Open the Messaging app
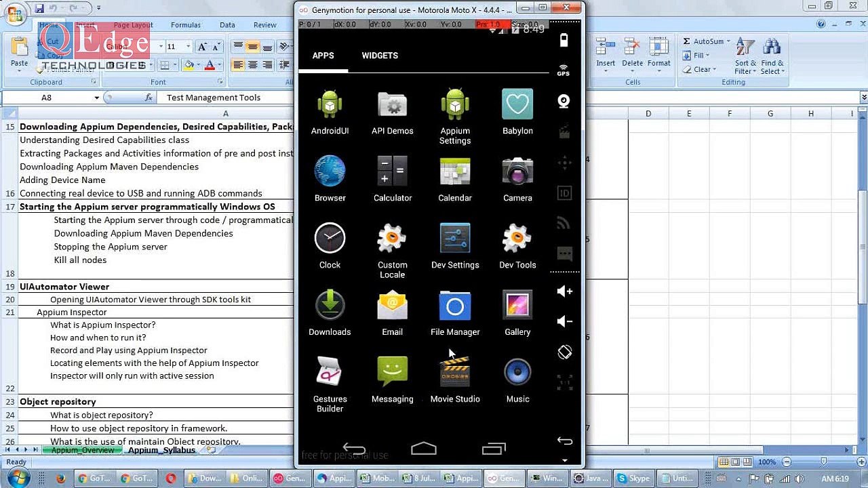 pos(392,380)
